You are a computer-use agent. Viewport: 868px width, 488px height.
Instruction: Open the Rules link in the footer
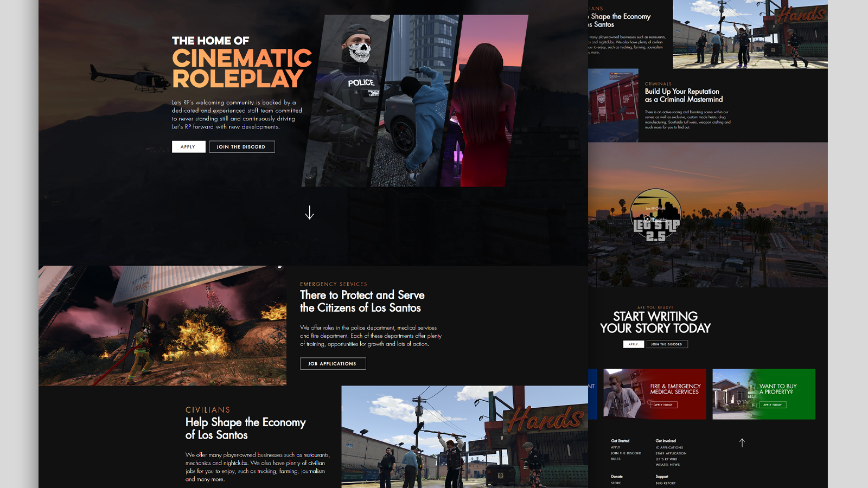pyautogui.click(x=616, y=459)
